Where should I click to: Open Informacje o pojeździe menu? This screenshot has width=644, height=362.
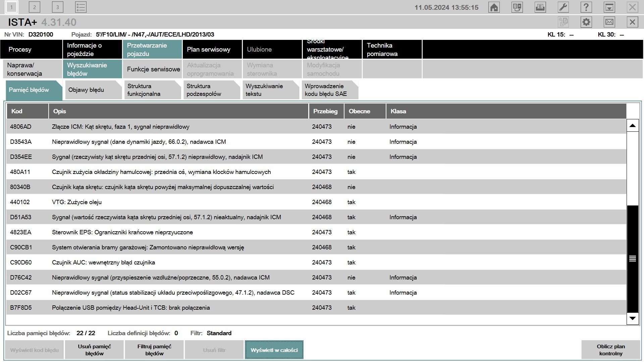point(92,49)
